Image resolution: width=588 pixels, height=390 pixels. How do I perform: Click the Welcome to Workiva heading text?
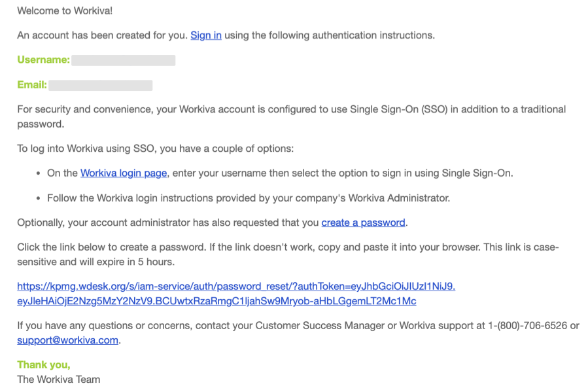pos(65,10)
